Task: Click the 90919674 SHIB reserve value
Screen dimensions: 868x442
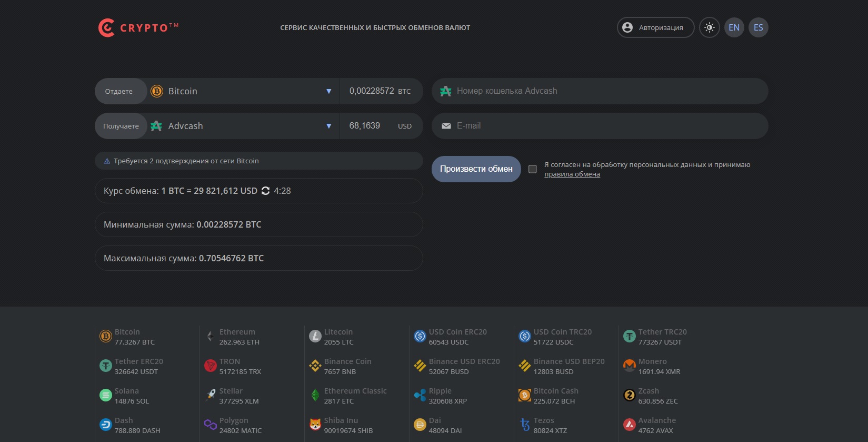Action: [348, 431]
